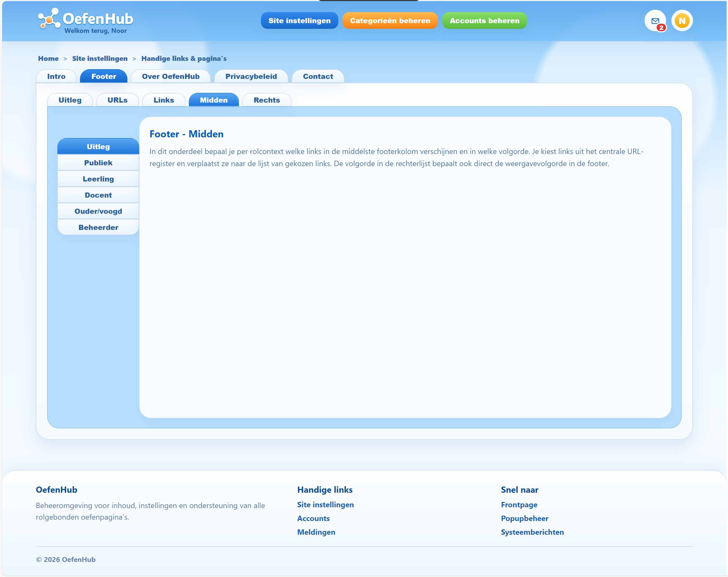The image size is (728, 577).
Task: Select Uitleg in the side menu
Action: [98, 146]
